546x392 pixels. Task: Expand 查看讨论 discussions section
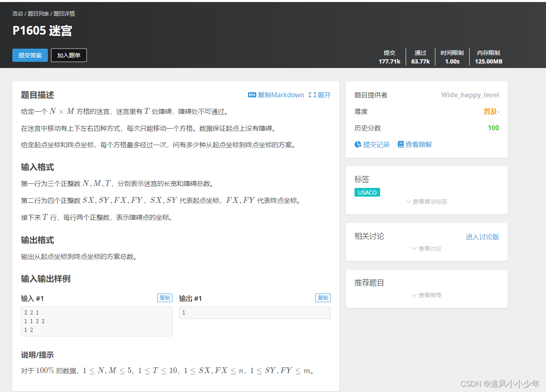click(x=427, y=249)
